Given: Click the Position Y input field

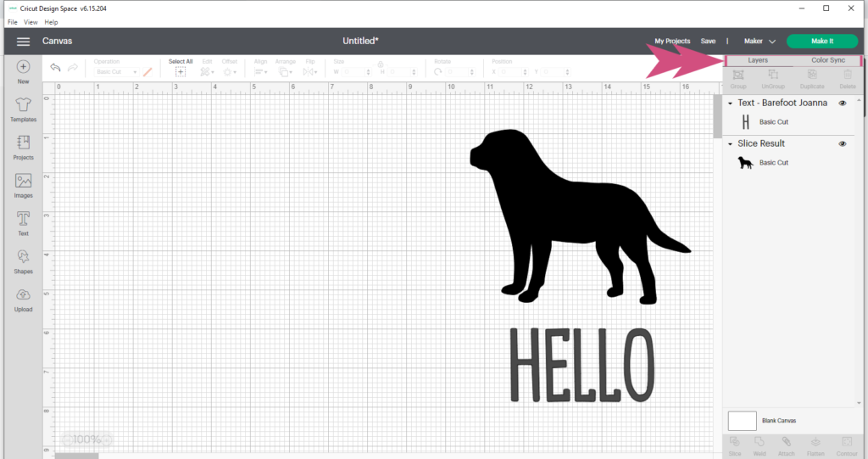Looking at the screenshot, I should coord(554,72).
